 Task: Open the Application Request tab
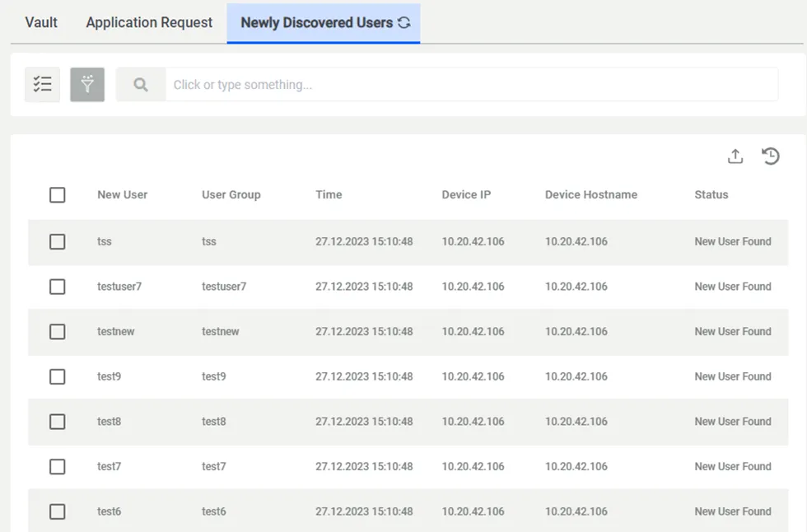[149, 22]
